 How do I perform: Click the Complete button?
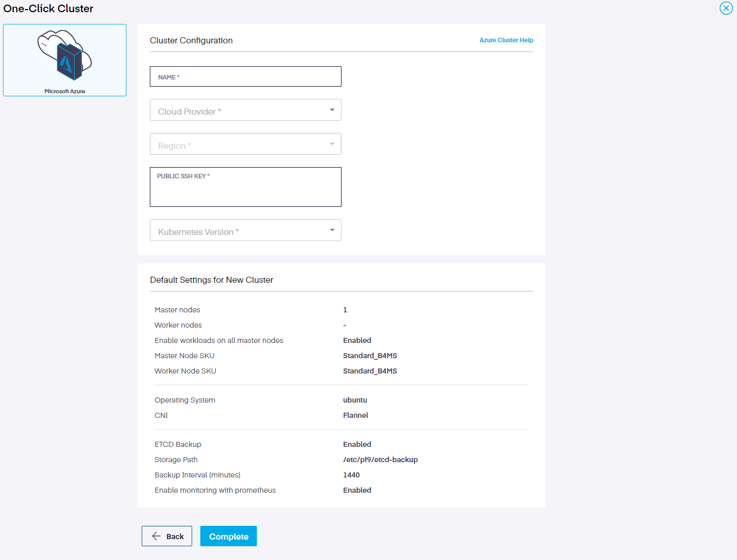[228, 536]
